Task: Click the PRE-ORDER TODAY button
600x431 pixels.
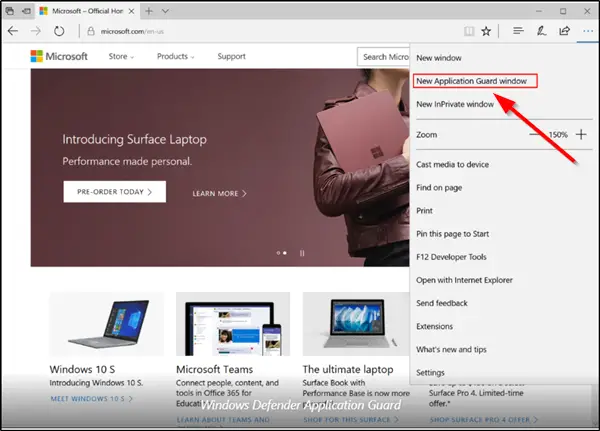Action: [114, 192]
